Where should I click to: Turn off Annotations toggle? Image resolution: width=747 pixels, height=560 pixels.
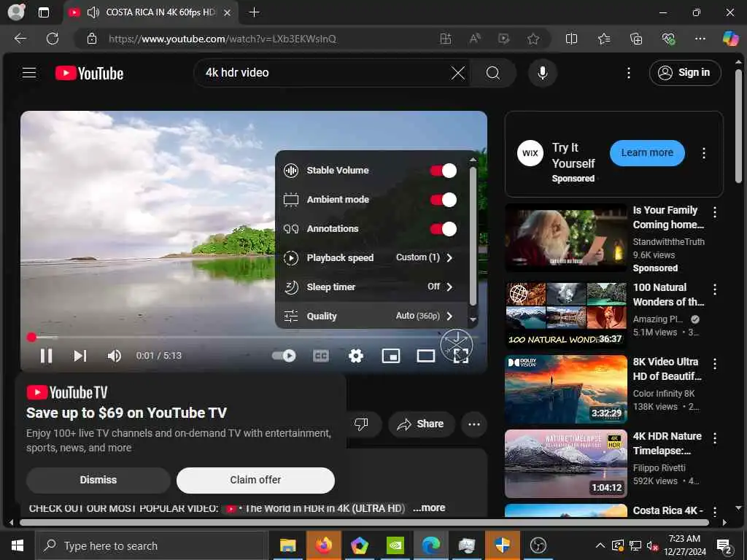point(443,229)
